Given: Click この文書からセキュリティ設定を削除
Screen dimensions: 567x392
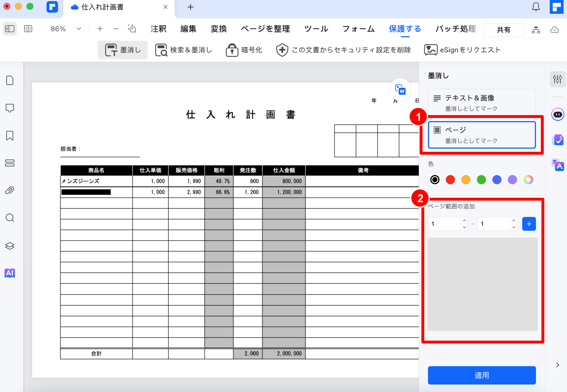Looking at the screenshot, I should click(x=343, y=50).
